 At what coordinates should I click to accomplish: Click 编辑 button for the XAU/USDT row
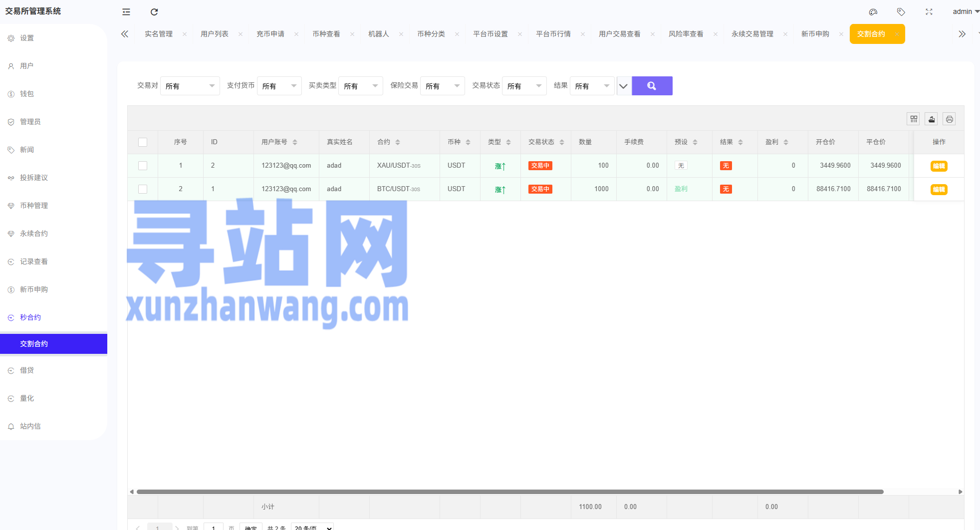click(x=939, y=166)
